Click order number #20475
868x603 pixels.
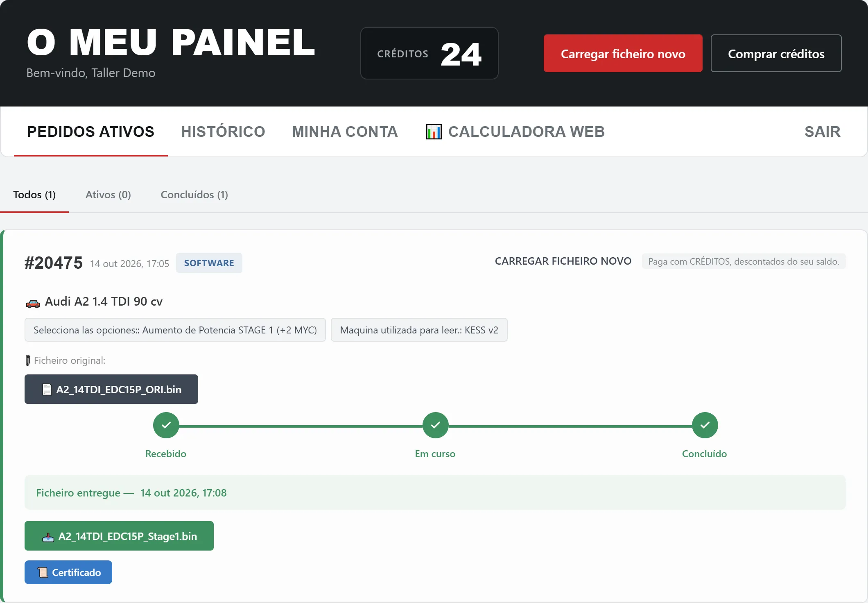pyautogui.click(x=53, y=263)
